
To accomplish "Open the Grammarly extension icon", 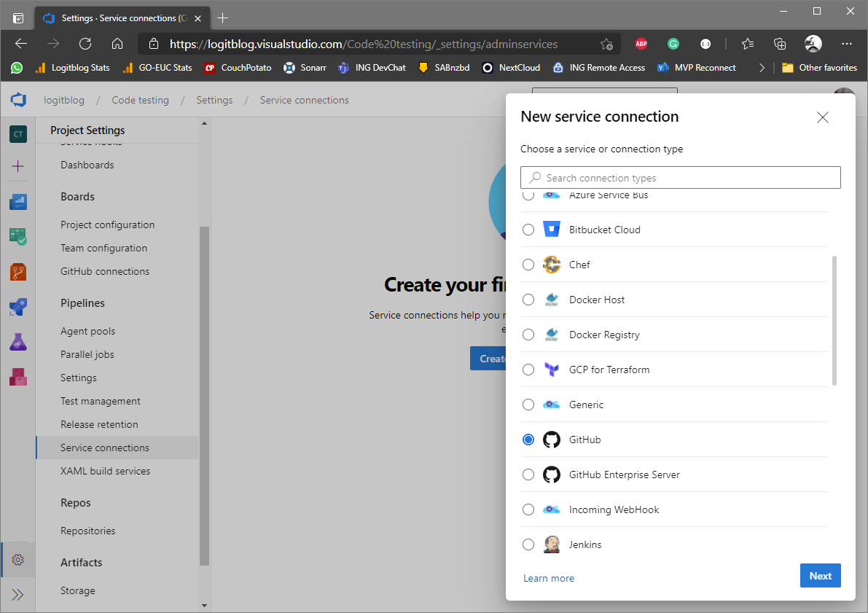I will click(x=673, y=44).
